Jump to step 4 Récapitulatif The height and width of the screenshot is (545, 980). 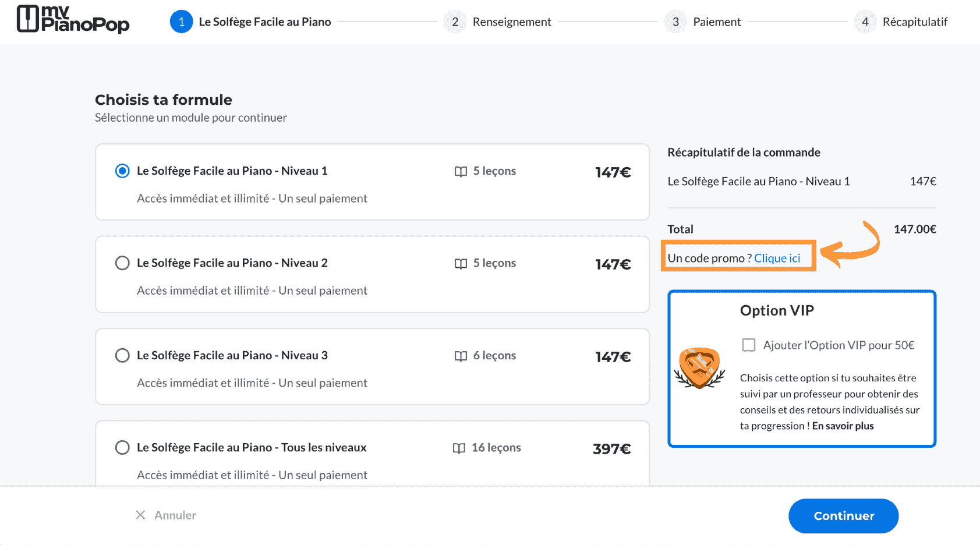tap(901, 22)
